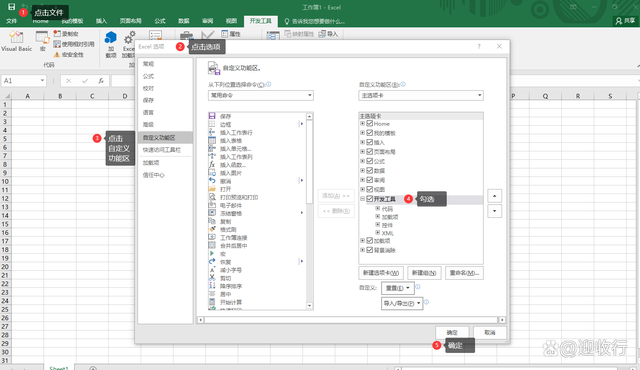Click the 宏安全性 warning icon
The image size is (640, 370).
(x=57, y=54)
